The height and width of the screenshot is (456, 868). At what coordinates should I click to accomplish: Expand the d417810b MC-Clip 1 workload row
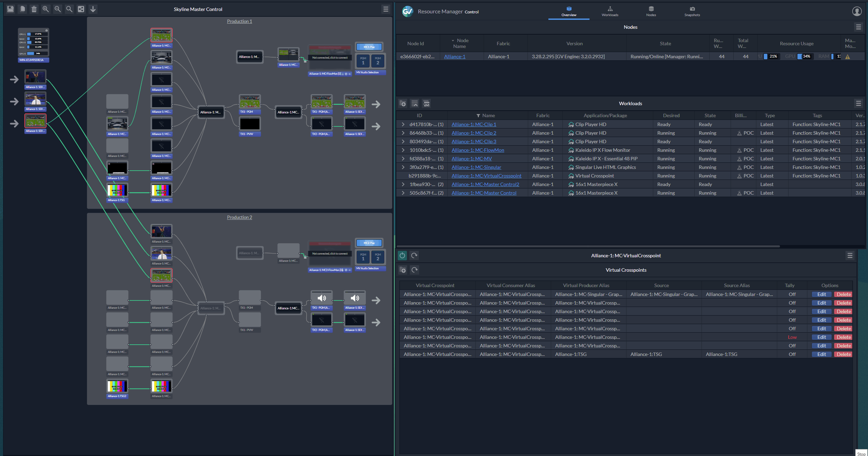[403, 124]
